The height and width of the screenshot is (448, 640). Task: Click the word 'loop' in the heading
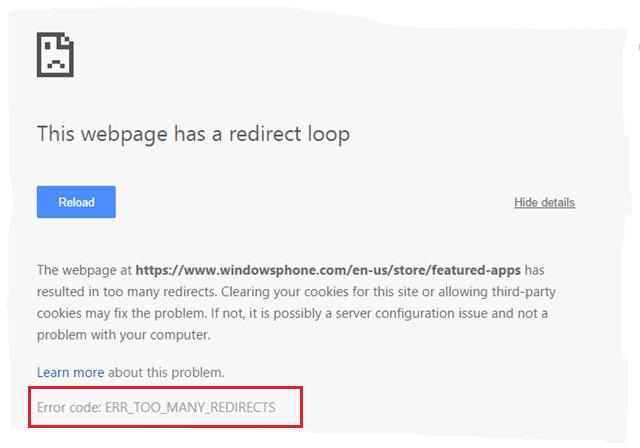tap(329, 135)
